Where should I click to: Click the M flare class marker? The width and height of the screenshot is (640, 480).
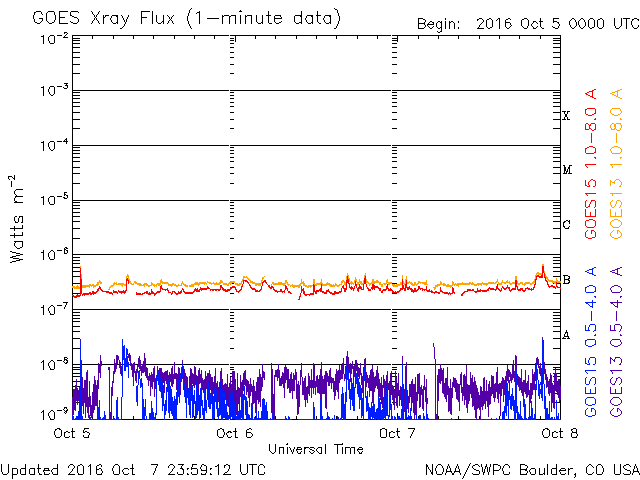pos(566,170)
